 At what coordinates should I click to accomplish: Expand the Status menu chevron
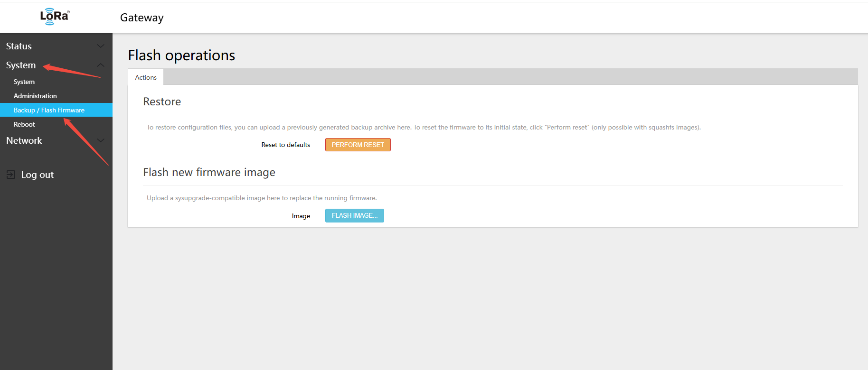coord(101,46)
